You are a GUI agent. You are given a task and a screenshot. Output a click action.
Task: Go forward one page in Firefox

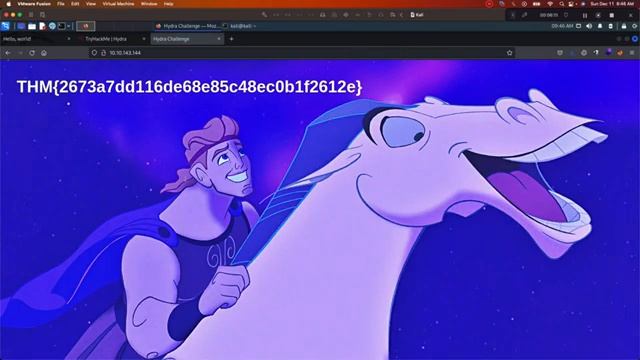[x=20, y=53]
